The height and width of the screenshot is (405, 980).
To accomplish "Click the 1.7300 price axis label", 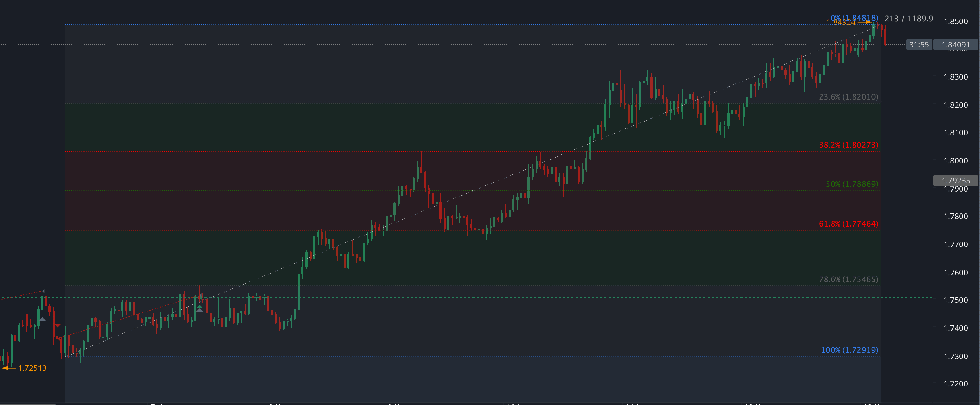I will coord(955,356).
